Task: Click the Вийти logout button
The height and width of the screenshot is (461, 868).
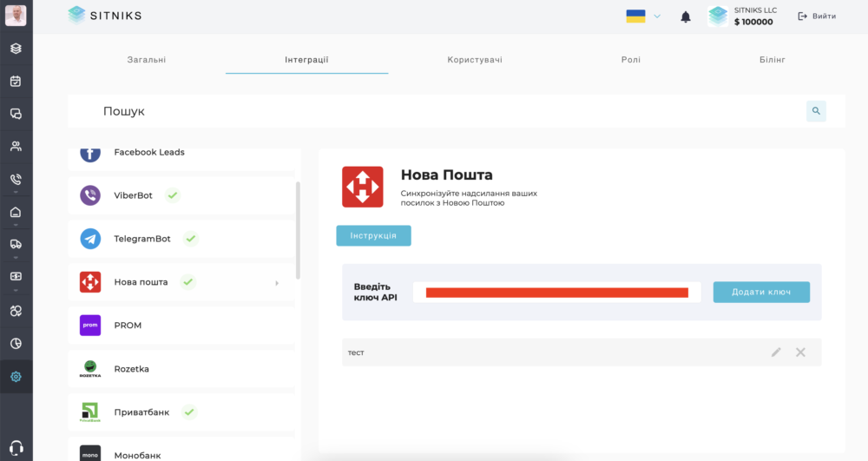Action: 817,16
